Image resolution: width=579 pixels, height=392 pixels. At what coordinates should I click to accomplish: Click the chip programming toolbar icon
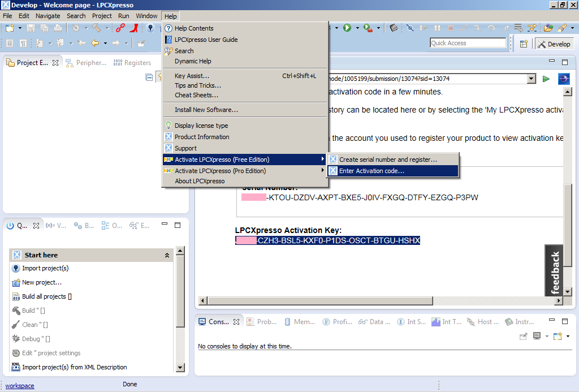coord(394,28)
